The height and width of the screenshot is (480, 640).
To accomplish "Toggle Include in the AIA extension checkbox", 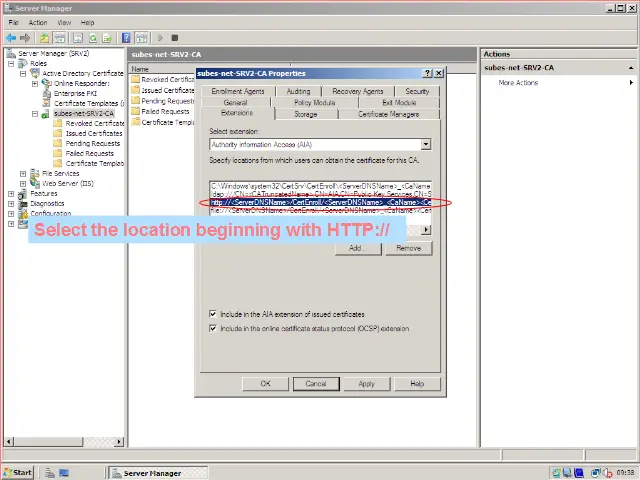I will point(214,314).
